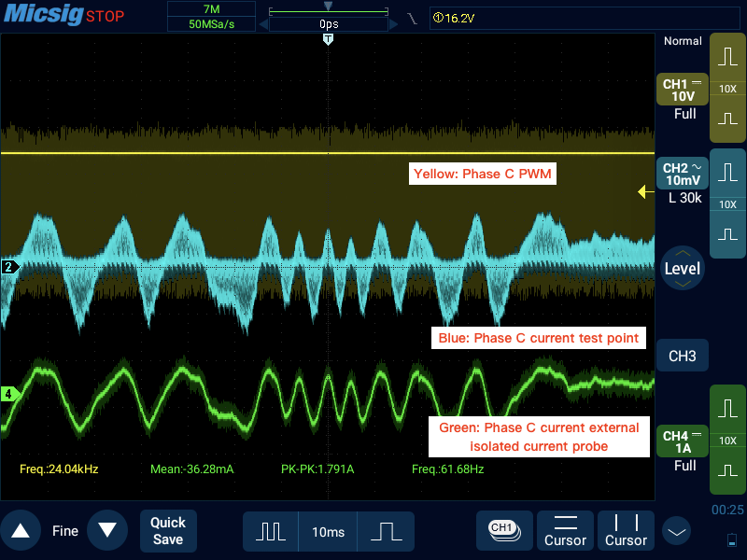Tap the pulse trigger icon above CH1 panel

[x=727, y=58]
